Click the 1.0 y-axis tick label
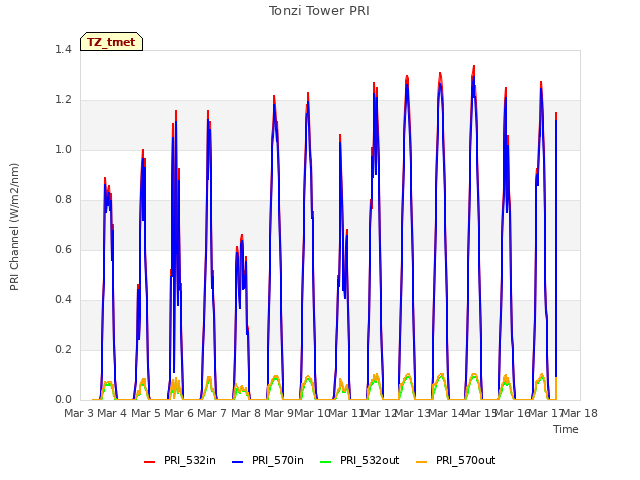Image resolution: width=640 pixels, height=480 pixels. (63, 150)
